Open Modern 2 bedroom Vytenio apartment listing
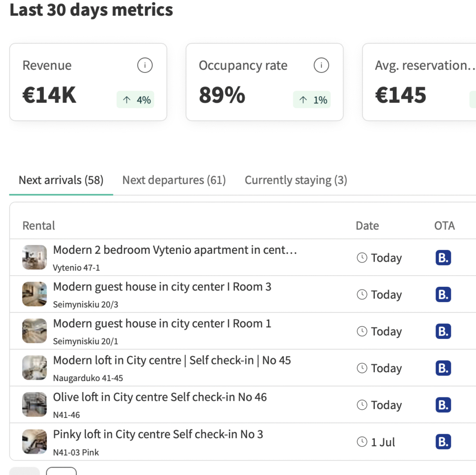The image size is (476, 475). [x=175, y=250]
